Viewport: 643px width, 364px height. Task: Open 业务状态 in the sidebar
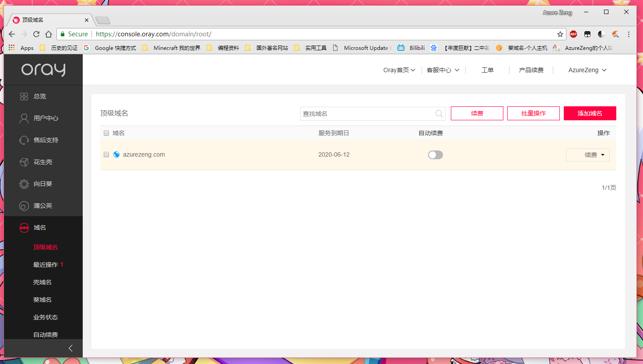coord(46,317)
